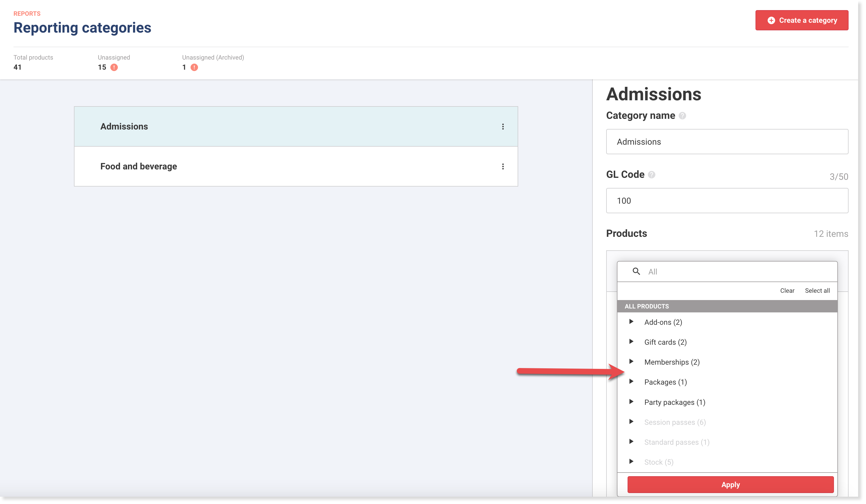This screenshot has width=866, height=504.
Task: Select the Stock (5) label
Action: pos(659,462)
